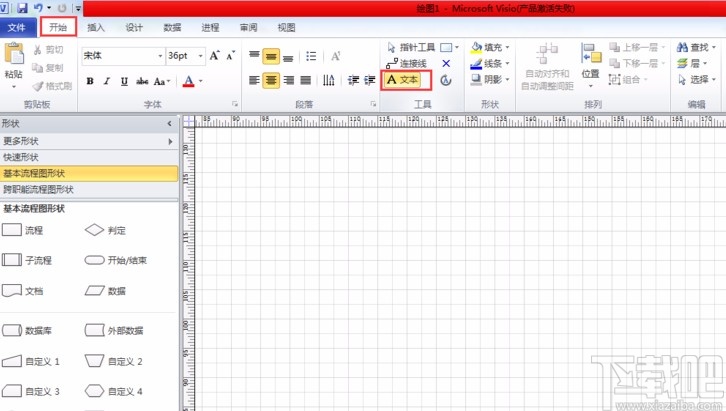Select Basic Flowchart Shapes stencil

pyautogui.click(x=89, y=173)
